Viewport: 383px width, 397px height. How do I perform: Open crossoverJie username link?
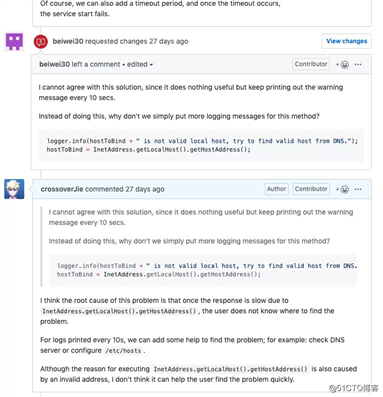(x=62, y=189)
